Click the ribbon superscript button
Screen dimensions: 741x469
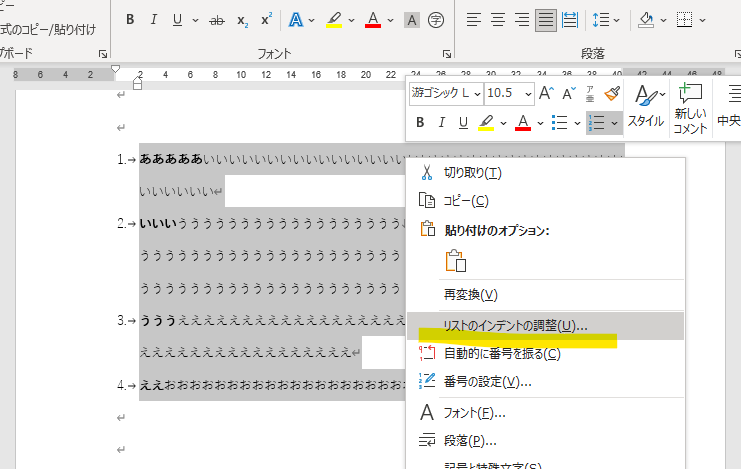coord(267,20)
